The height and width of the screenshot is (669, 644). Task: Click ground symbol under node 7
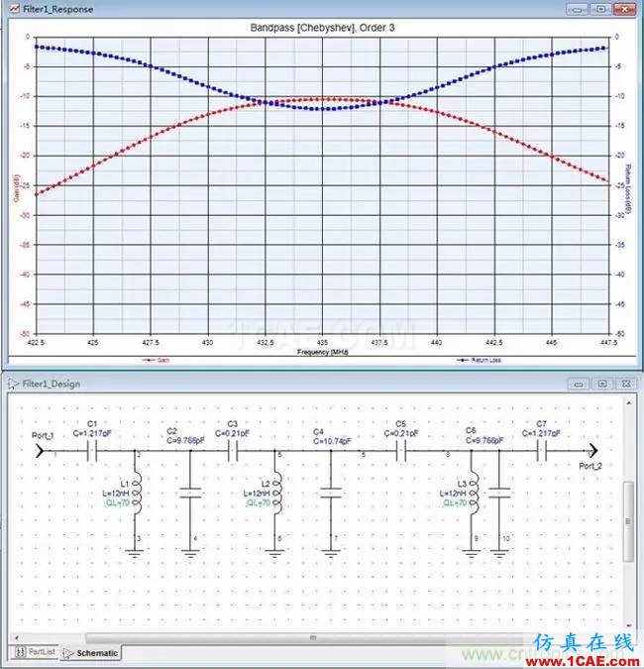click(331, 554)
